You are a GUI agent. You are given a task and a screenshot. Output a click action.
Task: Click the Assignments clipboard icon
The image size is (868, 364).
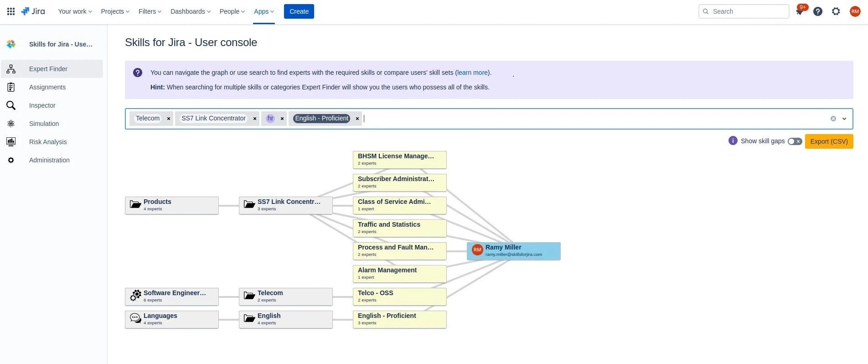(x=11, y=87)
